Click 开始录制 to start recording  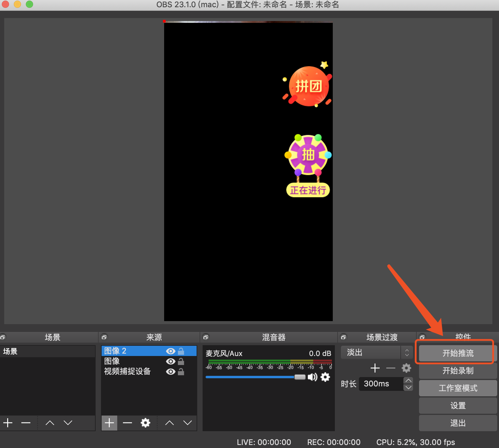[458, 371]
